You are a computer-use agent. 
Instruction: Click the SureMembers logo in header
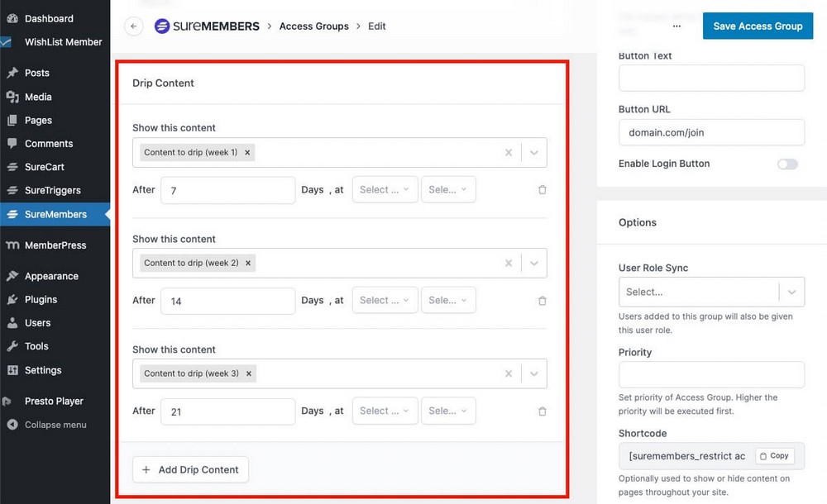click(x=207, y=26)
